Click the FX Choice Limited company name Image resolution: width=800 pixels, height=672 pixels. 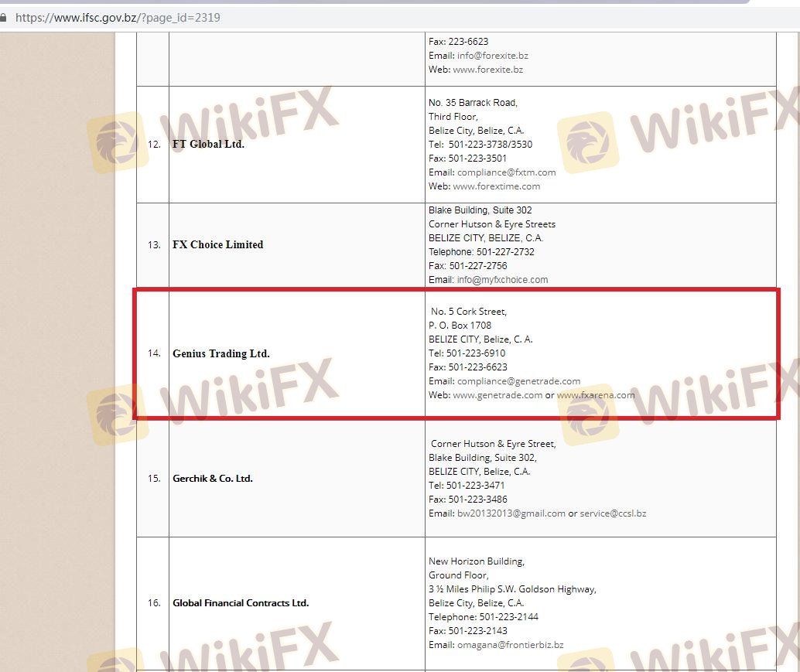tap(217, 244)
